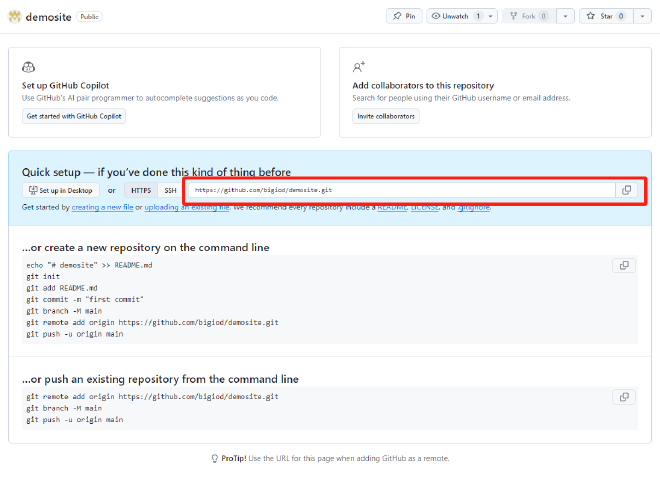Fork the repository using Fork button

[x=530, y=16]
